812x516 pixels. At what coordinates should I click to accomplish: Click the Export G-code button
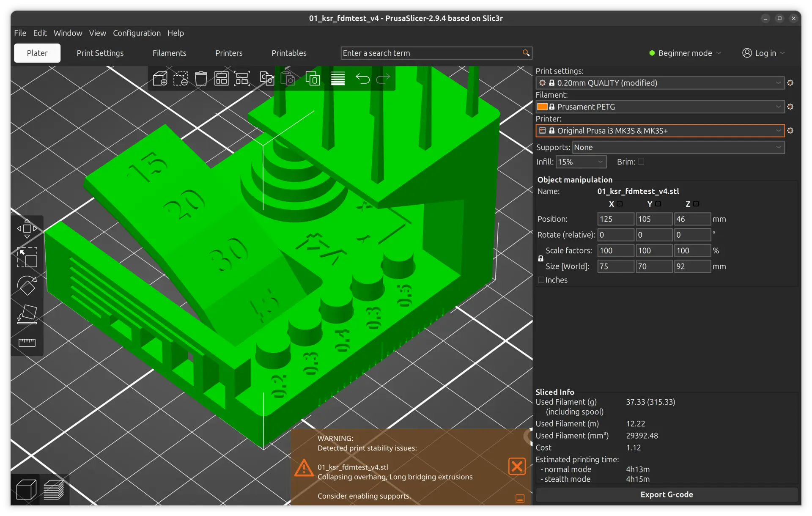[666, 494]
